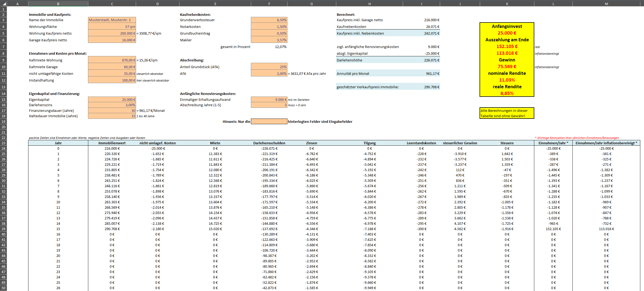Select column M header
644x291 pixels.
click(x=606, y=3)
